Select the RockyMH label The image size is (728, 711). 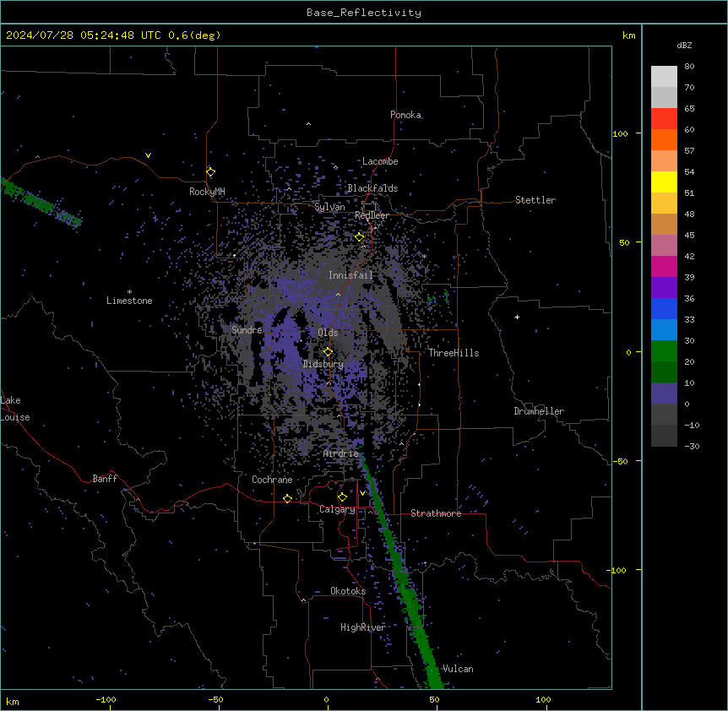(x=207, y=192)
